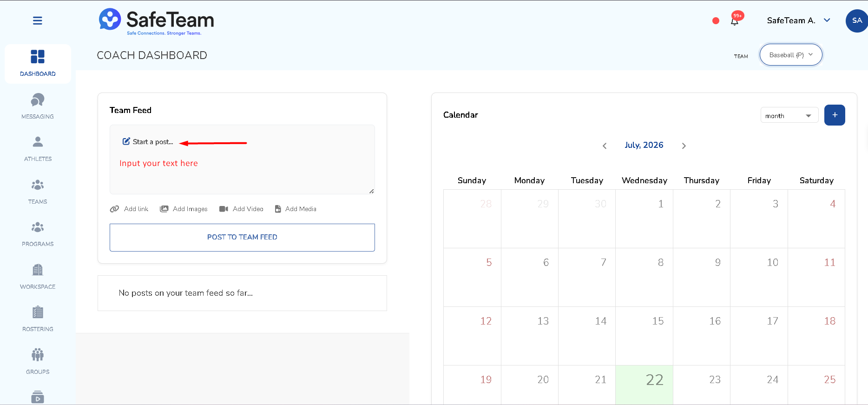Click the July, 2026 month title
This screenshot has width=868, height=405.
point(644,145)
